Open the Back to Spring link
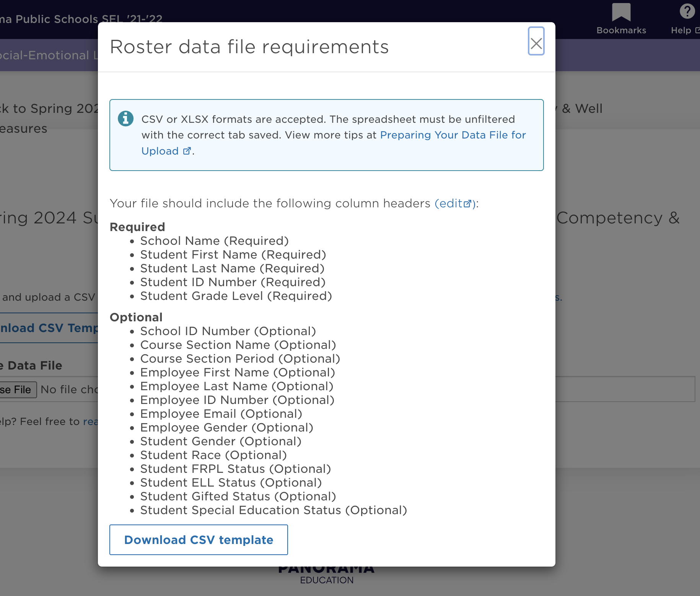The height and width of the screenshot is (596, 700). click(46, 108)
